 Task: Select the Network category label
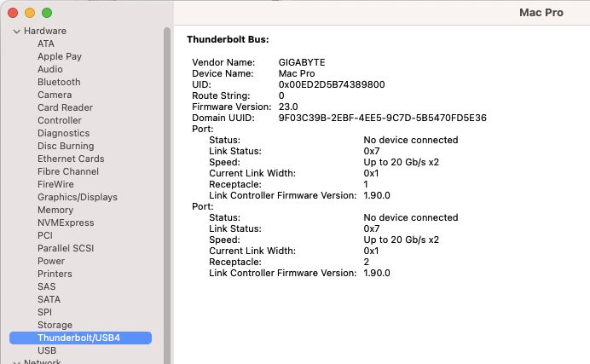[43, 361]
